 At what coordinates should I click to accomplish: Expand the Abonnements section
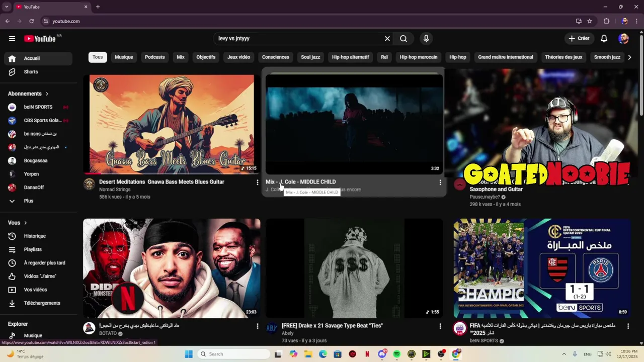pos(28,94)
